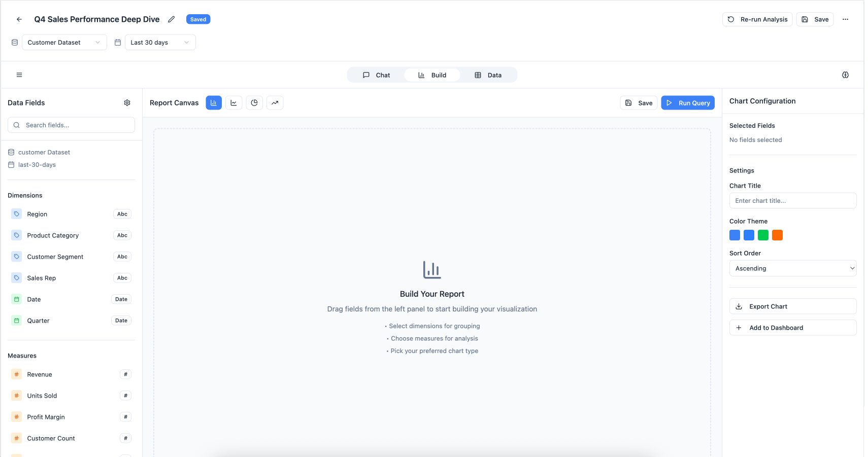Expand the Sort Order Ascending dropdown
Image resolution: width=868 pixels, height=457 pixels.
[792, 268]
